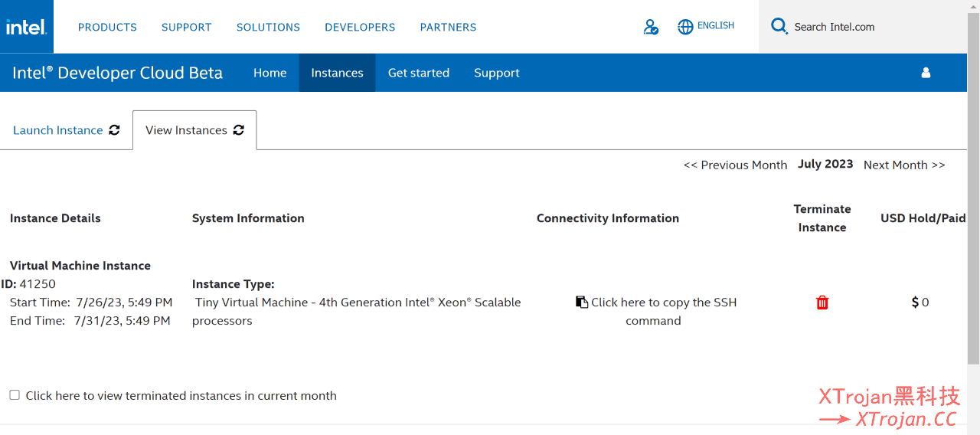Screen dimensions: 980x435
Task: Open the account sign-in icon beside English
Action: (x=651, y=27)
